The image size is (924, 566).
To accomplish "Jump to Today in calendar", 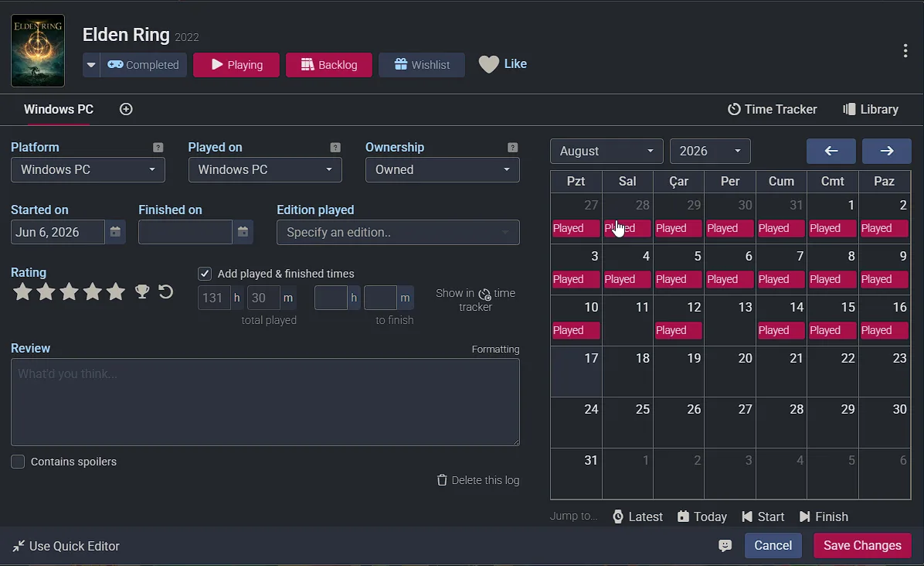I will pyautogui.click(x=701, y=517).
